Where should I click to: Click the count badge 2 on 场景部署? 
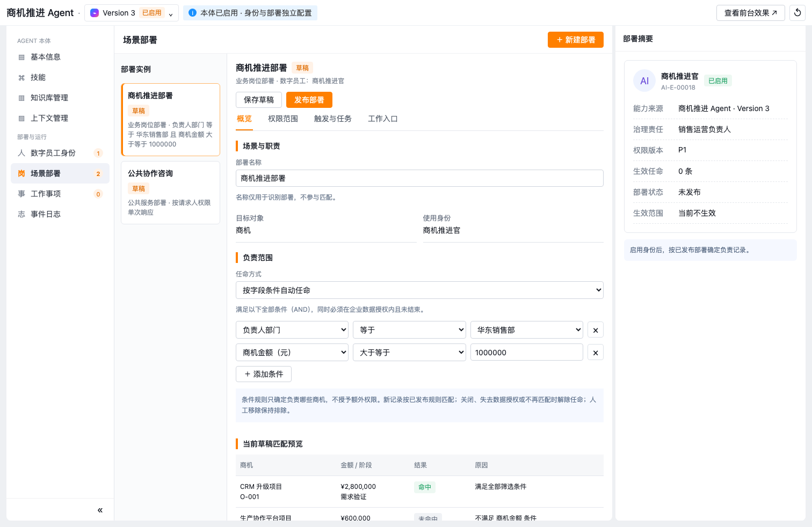98,173
